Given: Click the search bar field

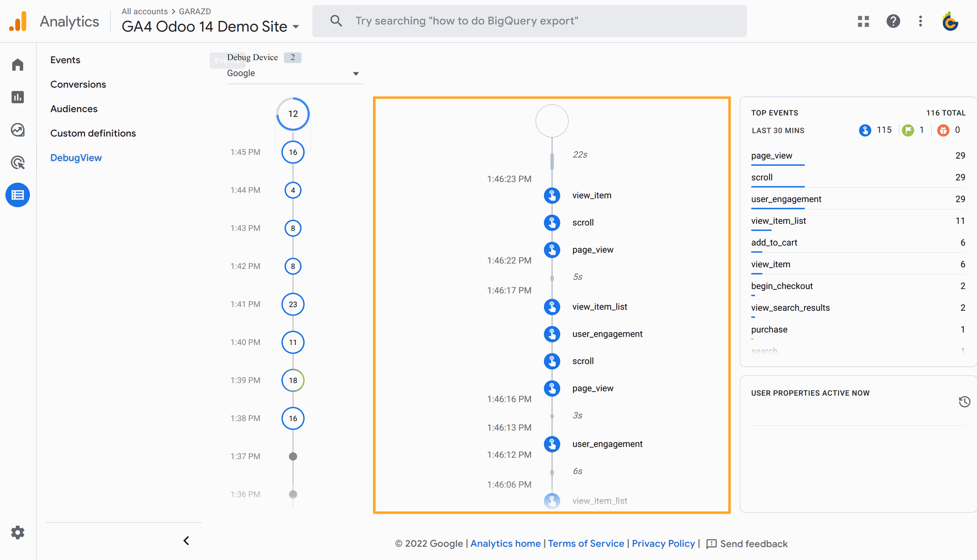Looking at the screenshot, I should pos(529,21).
